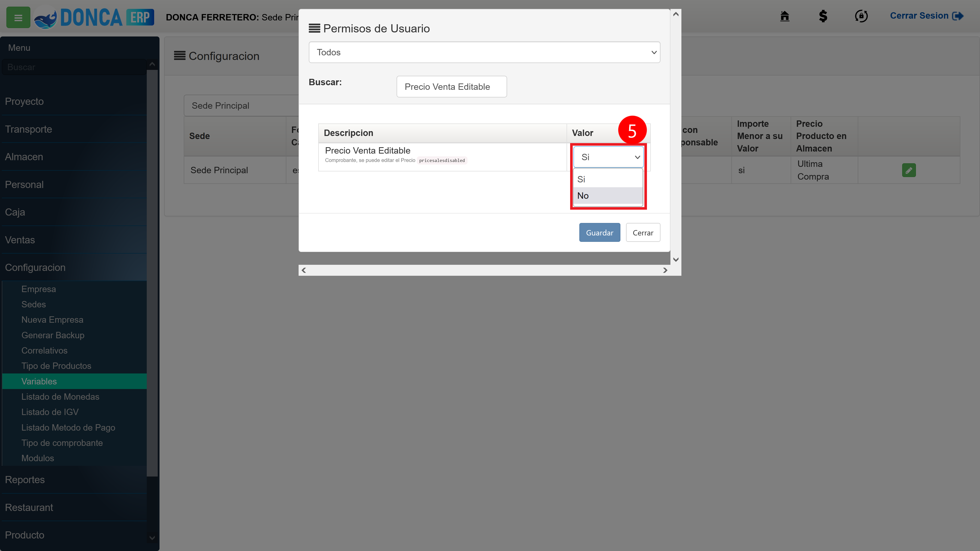Open Generar Backup submenu item
Image resolution: width=980 pixels, height=551 pixels.
[x=74, y=335]
